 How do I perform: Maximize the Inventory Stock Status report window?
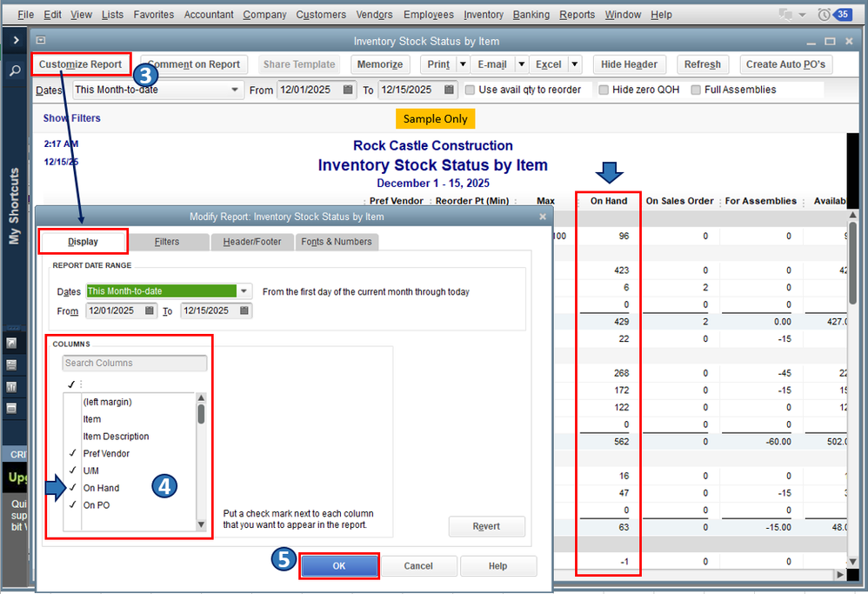pyautogui.click(x=830, y=41)
